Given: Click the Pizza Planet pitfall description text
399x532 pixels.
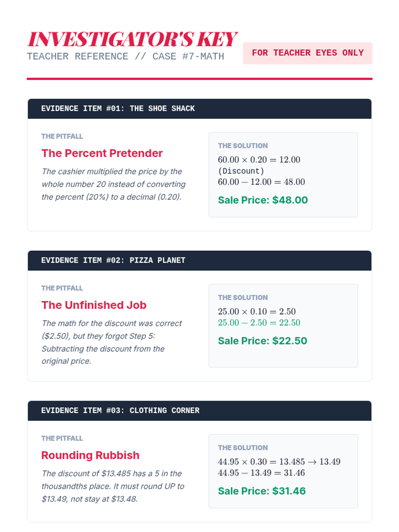Looking at the screenshot, I should pos(112,342).
